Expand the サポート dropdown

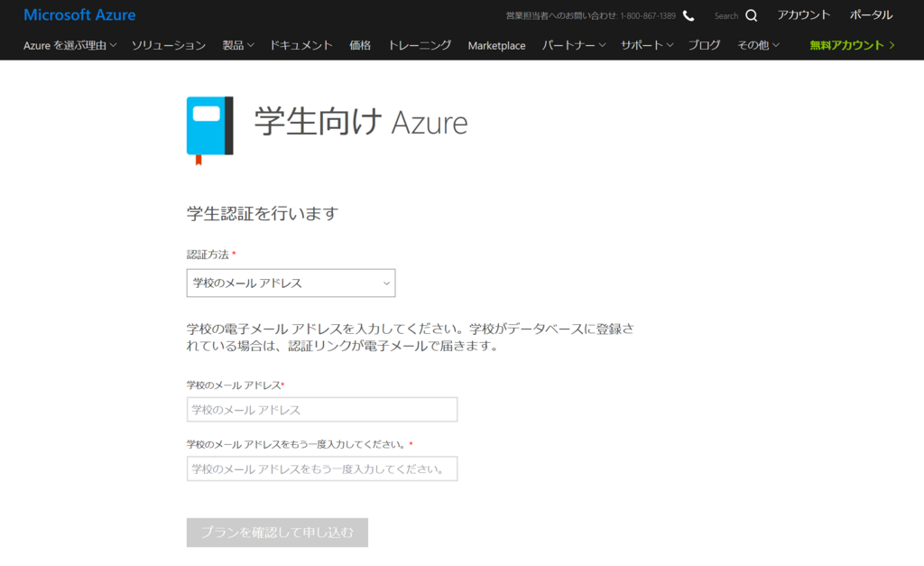pos(646,45)
